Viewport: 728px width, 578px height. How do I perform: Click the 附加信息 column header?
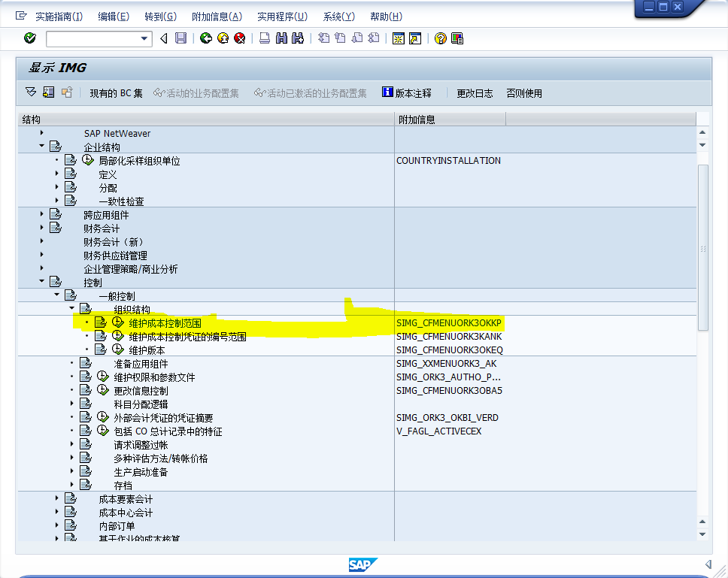pyautogui.click(x=450, y=120)
